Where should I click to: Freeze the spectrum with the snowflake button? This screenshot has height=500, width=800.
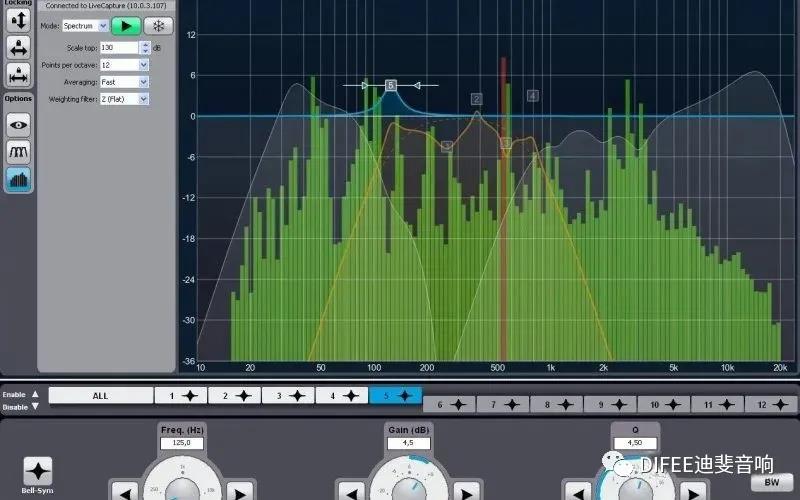click(158, 26)
